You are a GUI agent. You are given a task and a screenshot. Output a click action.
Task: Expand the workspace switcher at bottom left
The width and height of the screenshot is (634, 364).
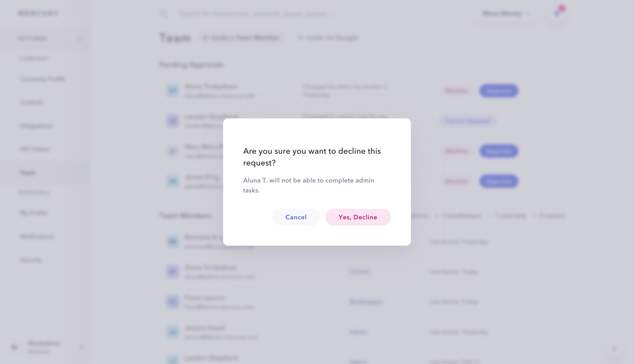(81, 347)
